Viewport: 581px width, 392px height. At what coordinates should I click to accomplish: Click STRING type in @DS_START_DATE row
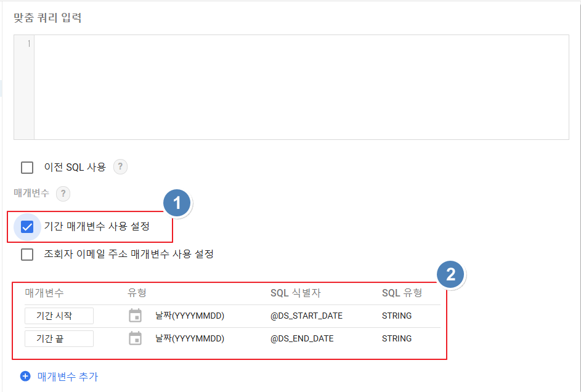(397, 316)
